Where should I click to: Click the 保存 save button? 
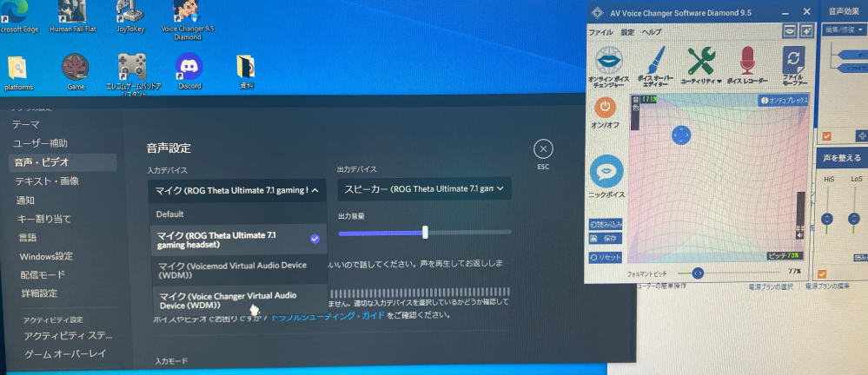pos(606,239)
